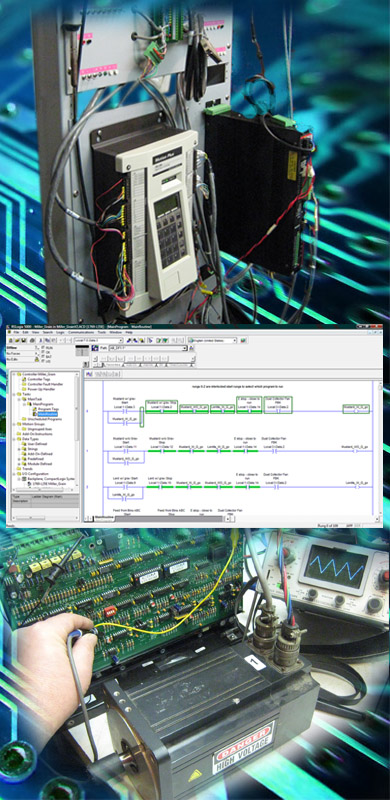Toggle the I/O status checkbox
This screenshot has width=390, height=800.
43,361
